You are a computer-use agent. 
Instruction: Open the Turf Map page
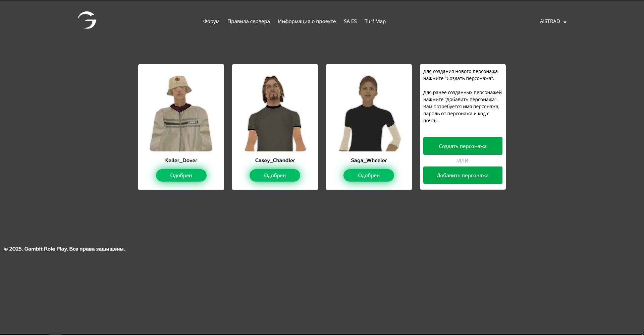click(x=375, y=21)
